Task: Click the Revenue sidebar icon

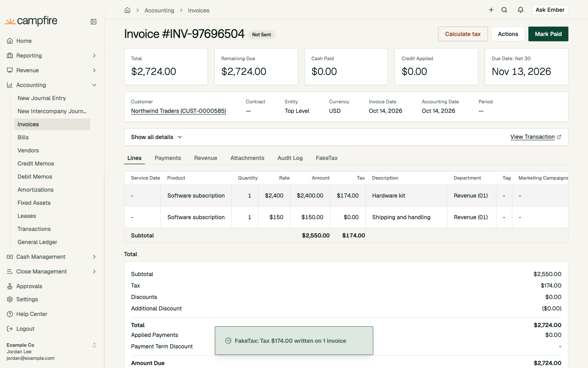Action: (10, 70)
